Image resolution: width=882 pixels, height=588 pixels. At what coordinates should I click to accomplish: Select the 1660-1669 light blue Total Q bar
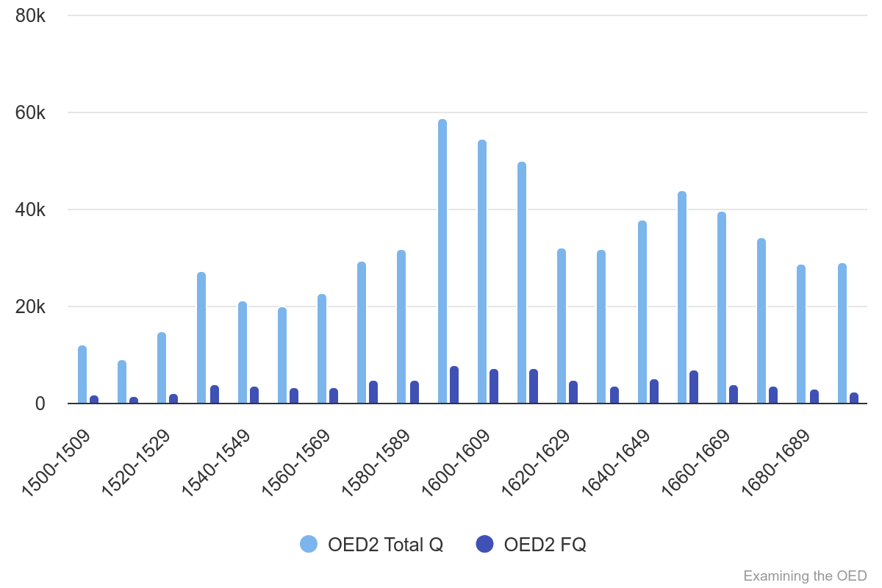(x=722, y=308)
